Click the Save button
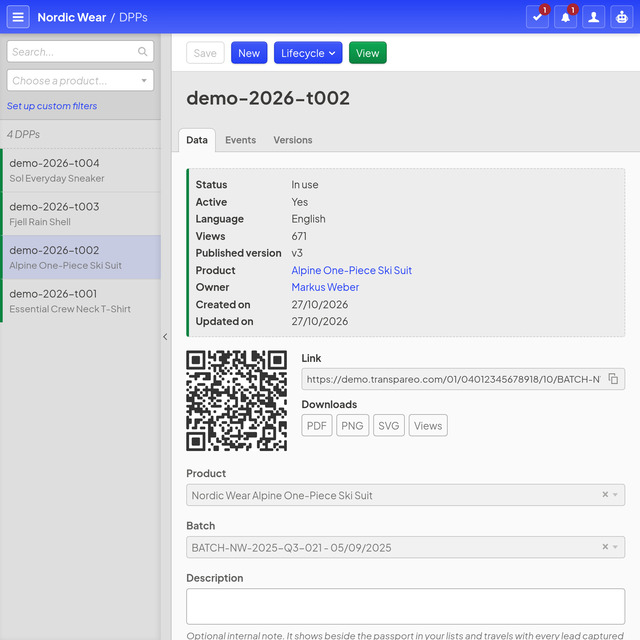640x640 pixels. coord(205,53)
